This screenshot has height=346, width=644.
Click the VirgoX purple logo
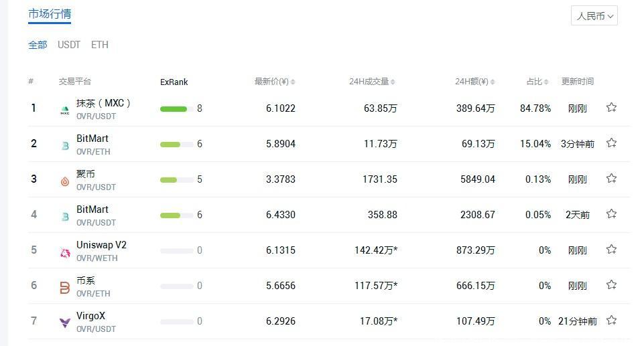[65, 323]
